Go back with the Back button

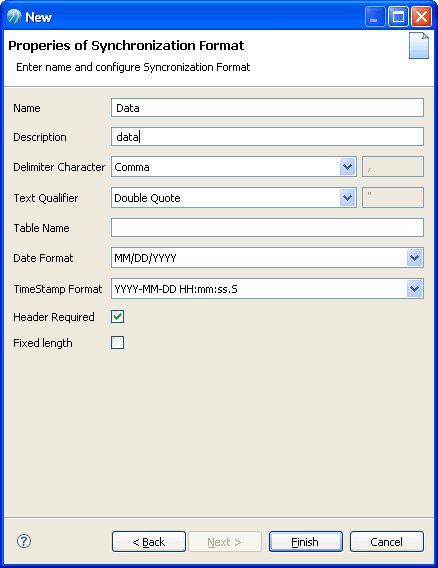pos(149,542)
